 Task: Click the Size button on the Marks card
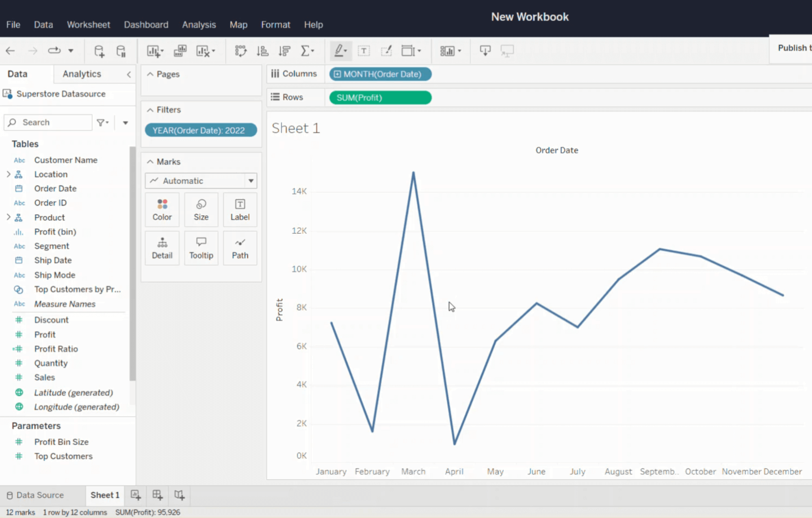[x=201, y=209]
